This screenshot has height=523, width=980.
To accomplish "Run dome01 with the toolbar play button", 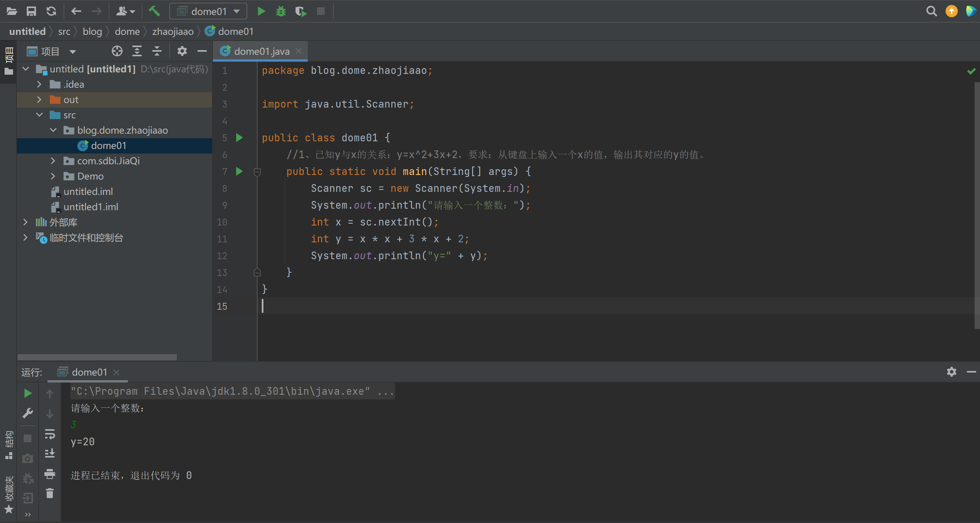I will pyautogui.click(x=261, y=11).
